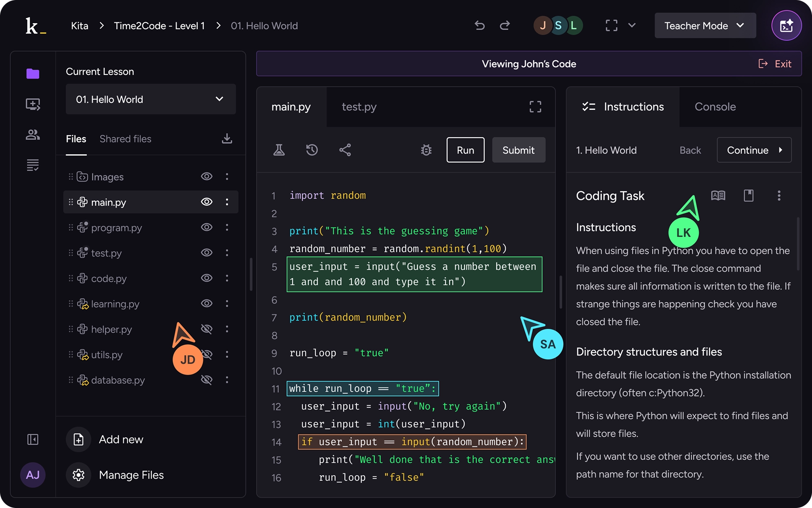Show hidden database.py file

(207, 380)
